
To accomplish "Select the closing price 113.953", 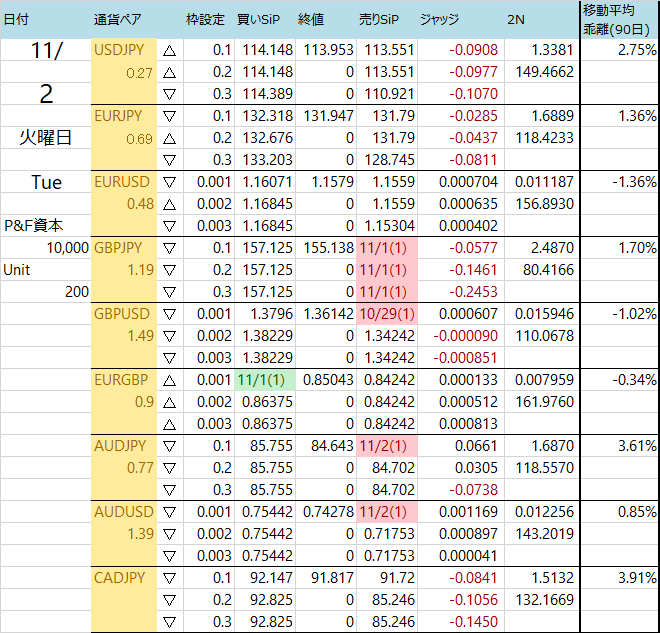I will 328,50.
